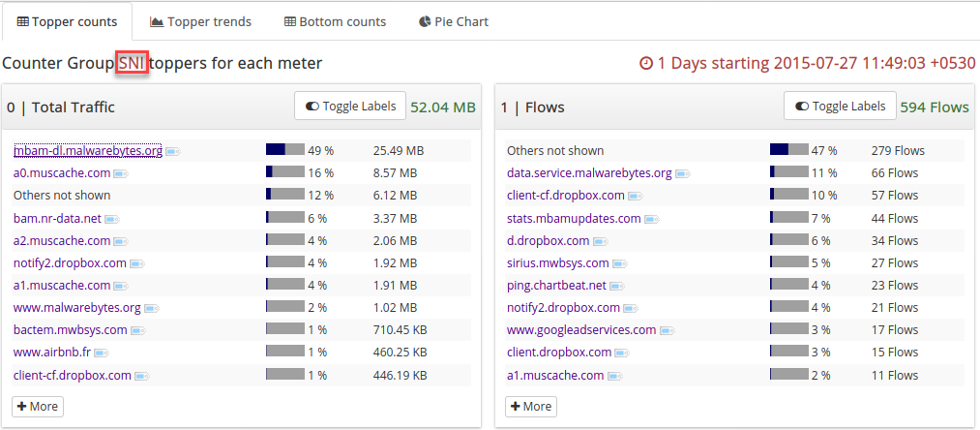
Task: Follow the bam.nr-data.net link
Action: (x=57, y=219)
